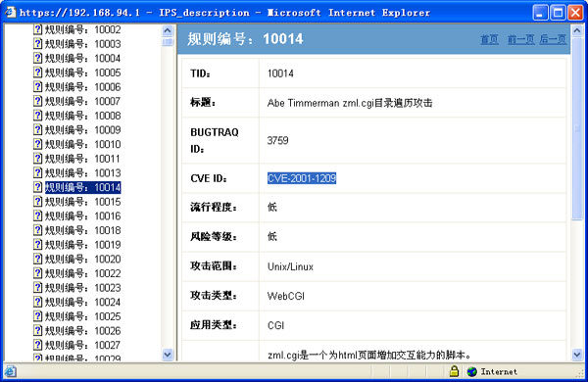Click the help icon beside rule 10013
The width and height of the screenshot is (588, 382).
pos(37,172)
